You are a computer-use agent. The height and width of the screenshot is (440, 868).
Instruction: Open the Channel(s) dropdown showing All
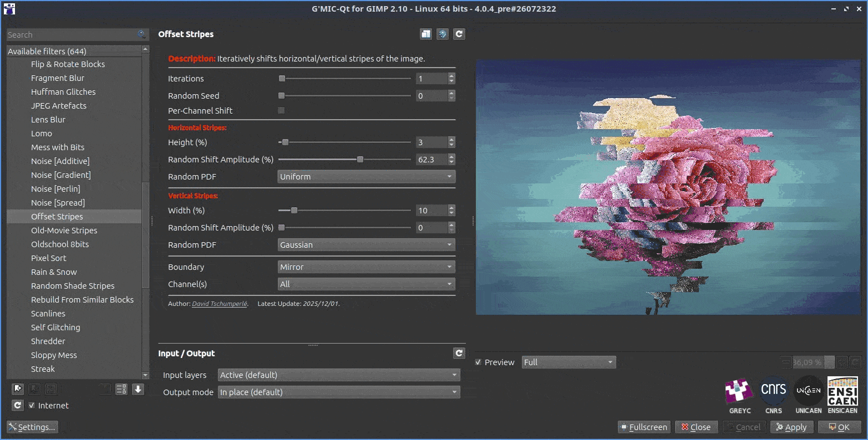click(x=366, y=284)
